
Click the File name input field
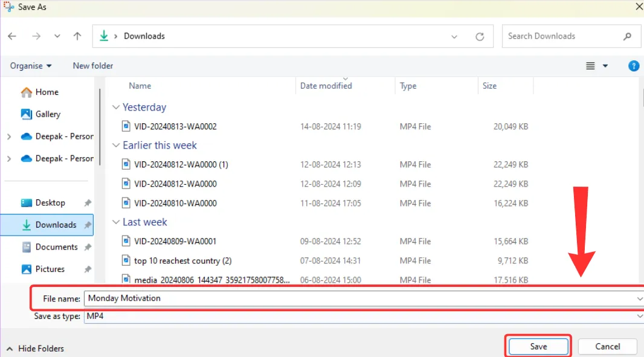tap(363, 298)
